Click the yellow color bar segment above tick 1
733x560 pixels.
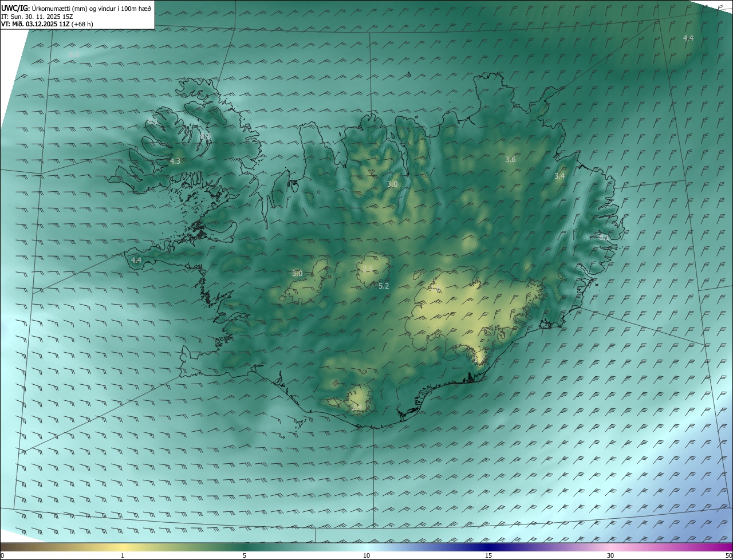point(123,547)
